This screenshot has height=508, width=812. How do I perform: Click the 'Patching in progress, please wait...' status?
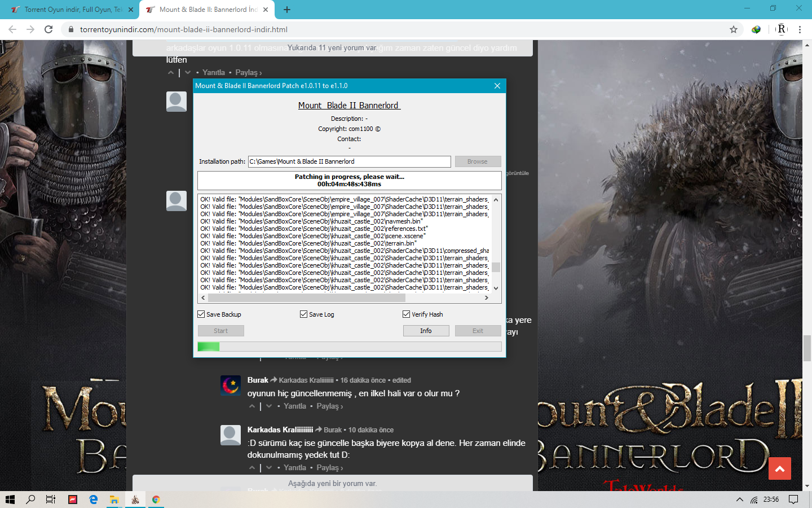click(350, 177)
